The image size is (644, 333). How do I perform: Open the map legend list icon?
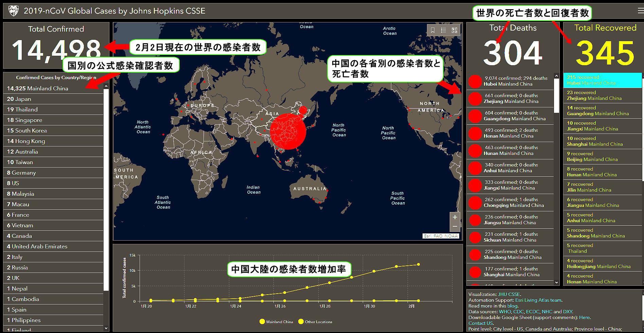tap(443, 30)
